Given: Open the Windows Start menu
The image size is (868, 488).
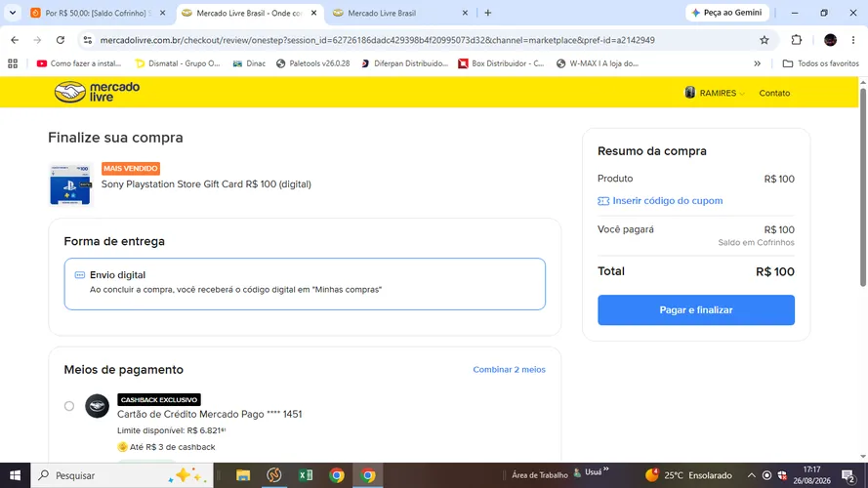Looking at the screenshot, I should point(15,475).
